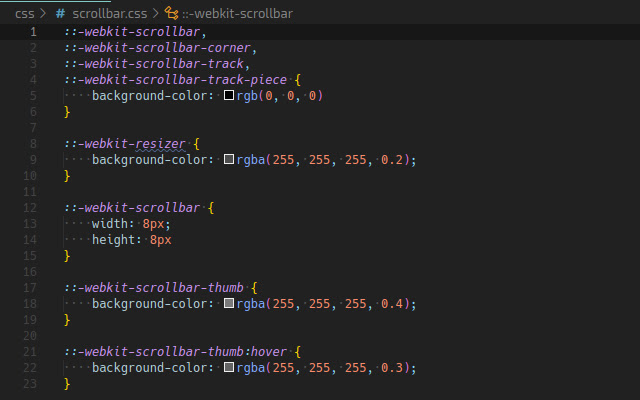
Task: Click the scrollbar.css breadcrumb item
Action: [109, 13]
